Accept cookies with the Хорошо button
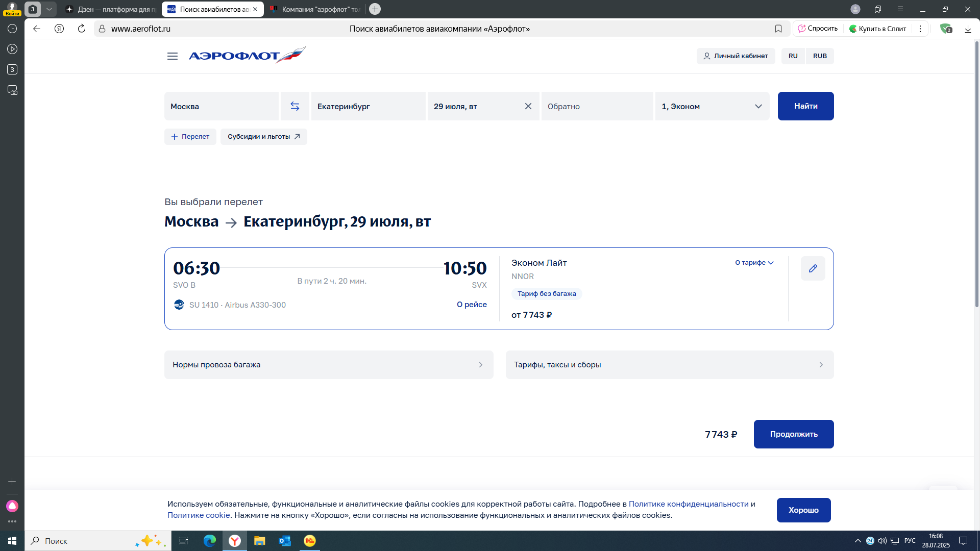The height and width of the screenshot is (551, 980). pyautogui.click(x=804, y=510)
